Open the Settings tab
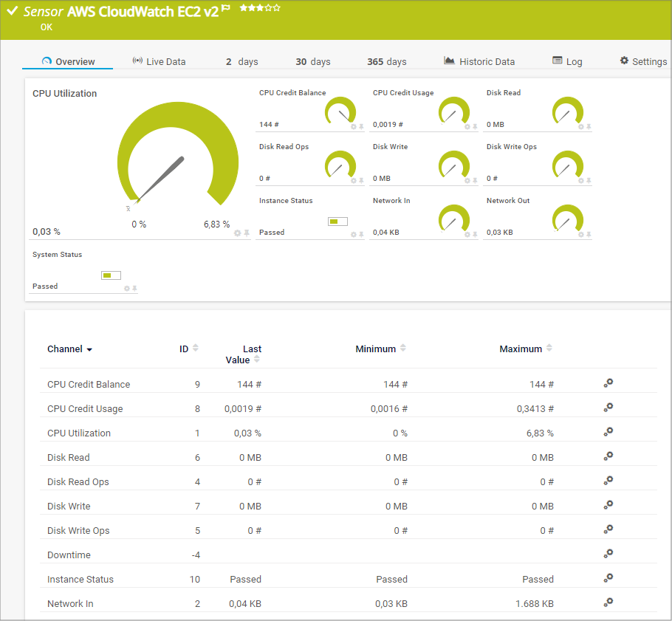 click(643, 61)
